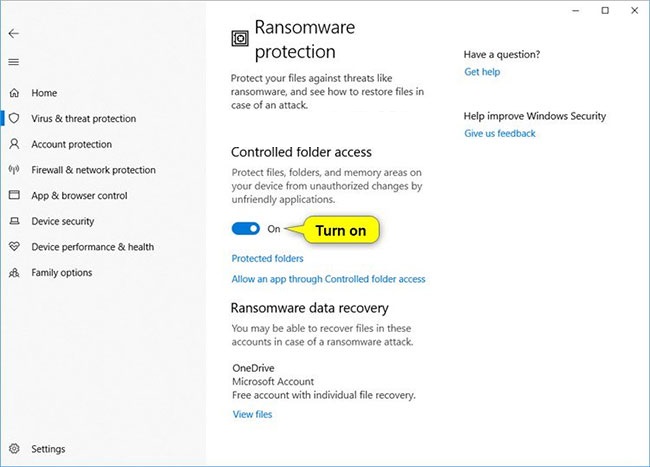The height and width of the screenshot is (467, 650).
Task: Click the Virus & threat protection shield icon
Action: pyautogui.click(x=14, y=118)
